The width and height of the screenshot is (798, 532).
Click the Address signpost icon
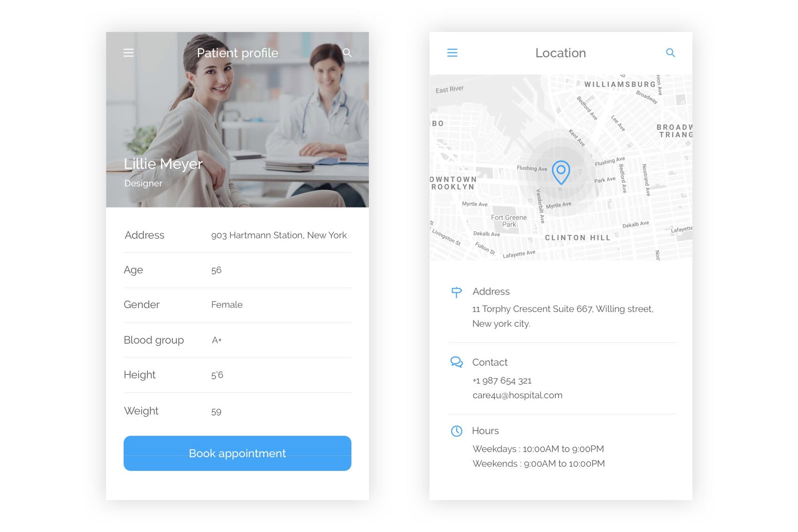coord(456,292)
